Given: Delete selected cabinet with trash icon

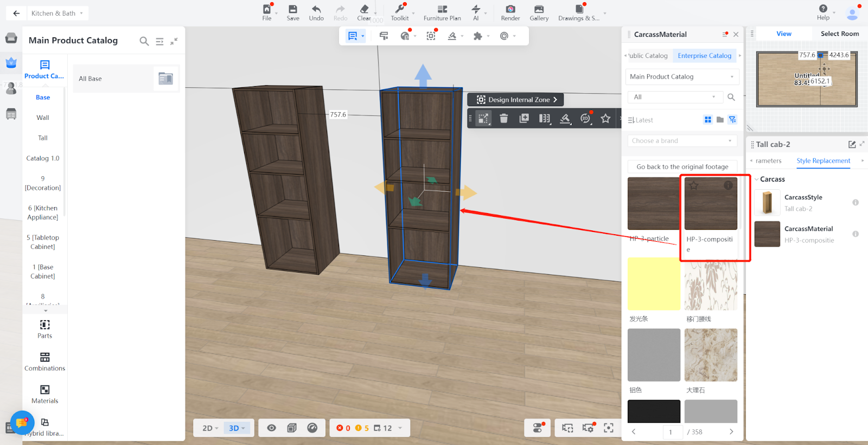Looking at the screenshot, I should 503,118.
